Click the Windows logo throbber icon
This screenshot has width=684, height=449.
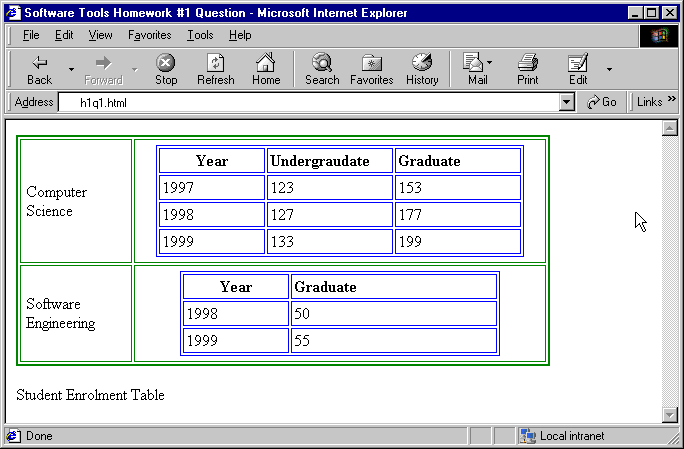coord(659,35)
